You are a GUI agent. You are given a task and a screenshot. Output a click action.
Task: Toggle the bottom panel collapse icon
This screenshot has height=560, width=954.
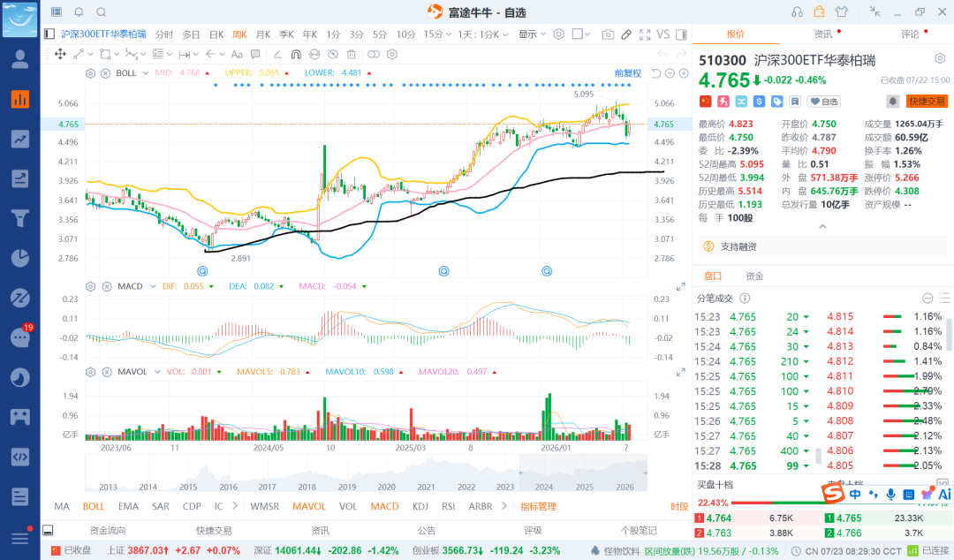click(x=48, y=530)
